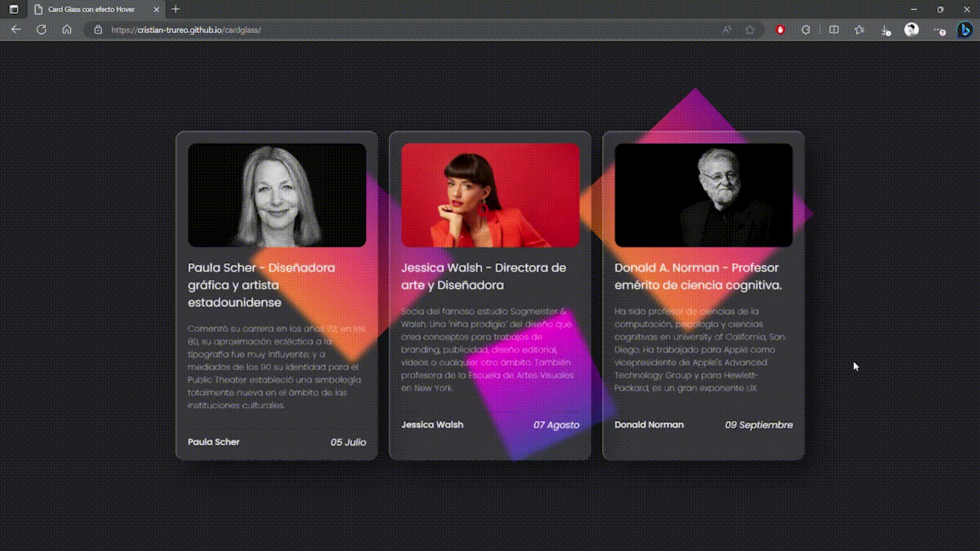Click the browser back arrow

(x=16, y=30)
